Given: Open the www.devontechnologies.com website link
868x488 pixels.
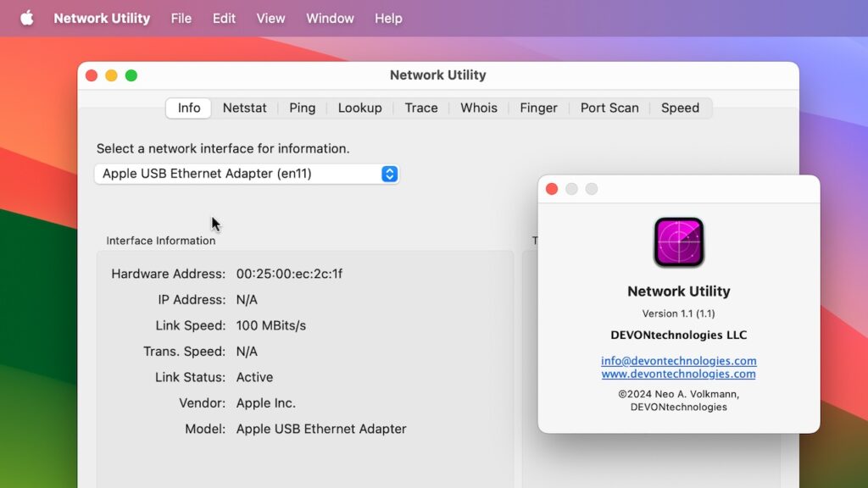Looking at the screenshot, I should pos(679,374).
